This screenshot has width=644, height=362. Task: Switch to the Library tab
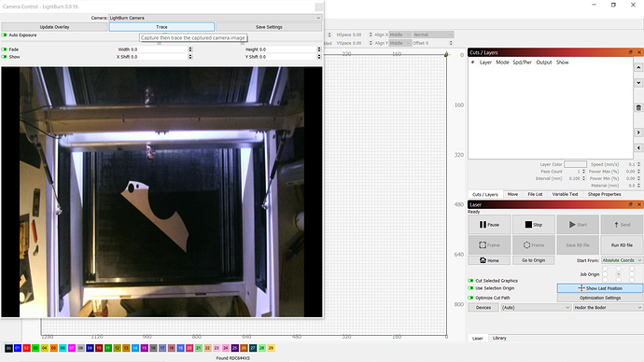pyautogui.click(x=499, y=338)
